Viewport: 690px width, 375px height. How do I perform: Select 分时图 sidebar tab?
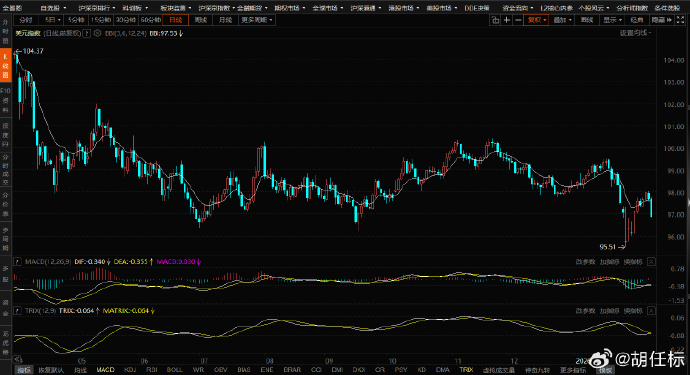click(5, 31)
